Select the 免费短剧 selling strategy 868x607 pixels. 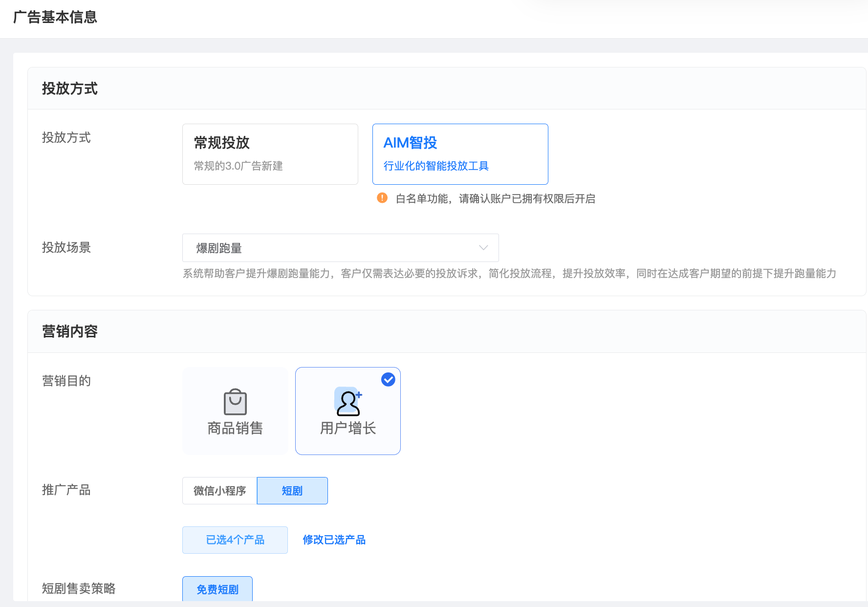pyautogui.click(x=217, y=589)
